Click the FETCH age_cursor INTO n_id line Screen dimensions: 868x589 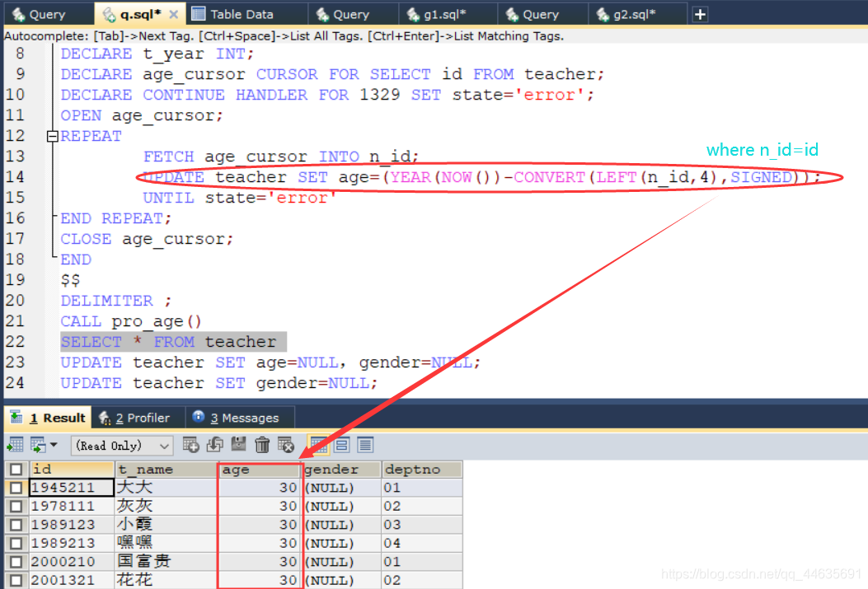pyautogui.click(x=280, y=157)
